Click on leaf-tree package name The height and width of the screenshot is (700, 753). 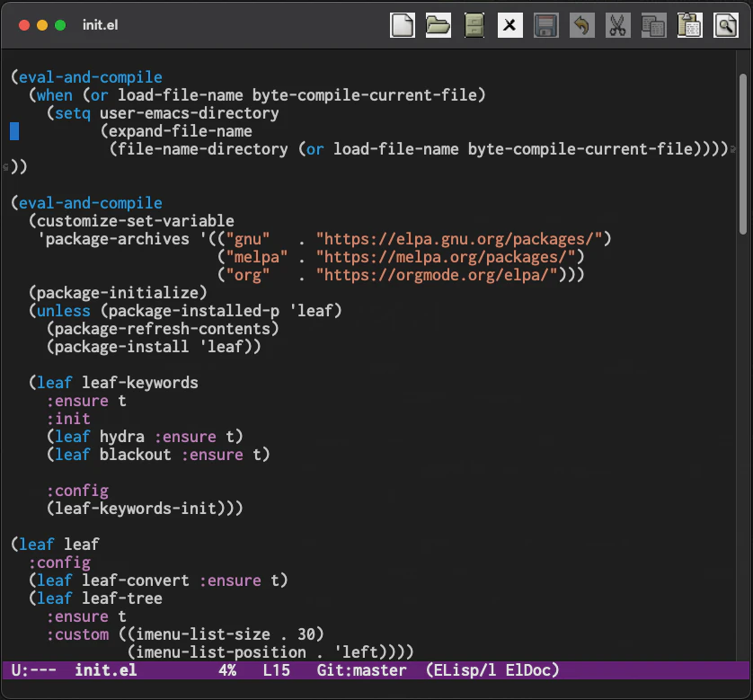[x=122, y=598]
